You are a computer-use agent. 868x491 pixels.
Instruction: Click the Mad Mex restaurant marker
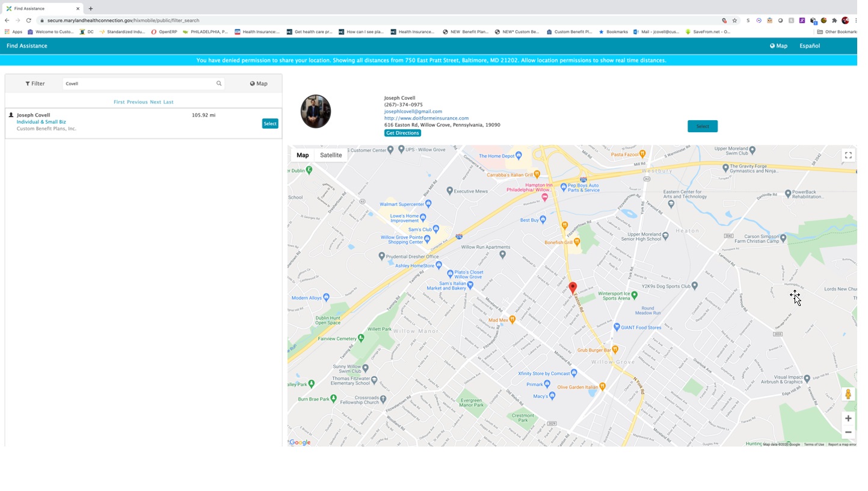[x=512, y=320]
